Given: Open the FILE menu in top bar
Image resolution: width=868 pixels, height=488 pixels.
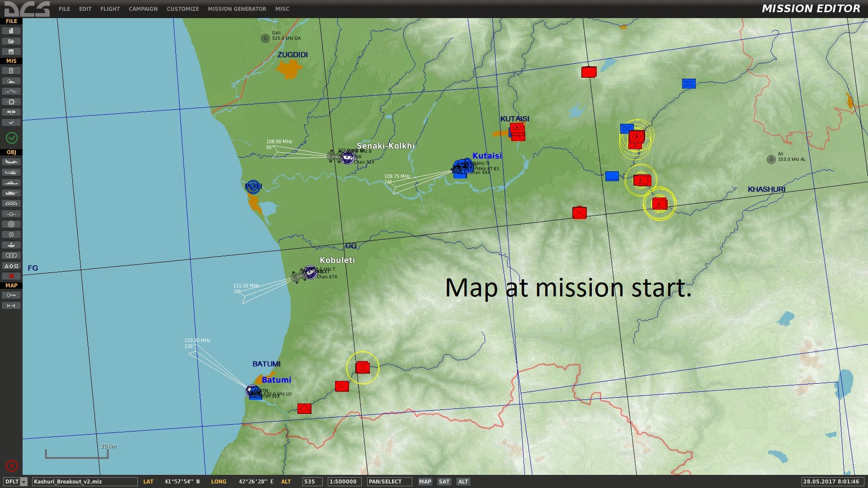Looking at the screenshot, I should coord(64,9).
